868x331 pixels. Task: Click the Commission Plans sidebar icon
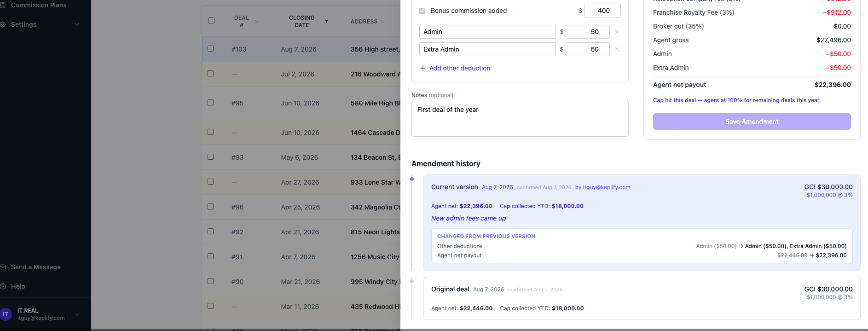click(x=3, y=5)
